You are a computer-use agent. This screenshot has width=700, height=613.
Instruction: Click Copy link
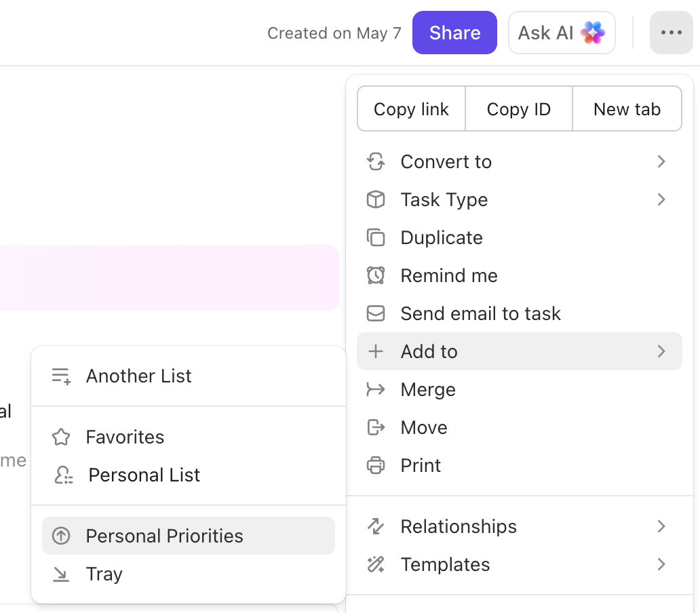410,108
